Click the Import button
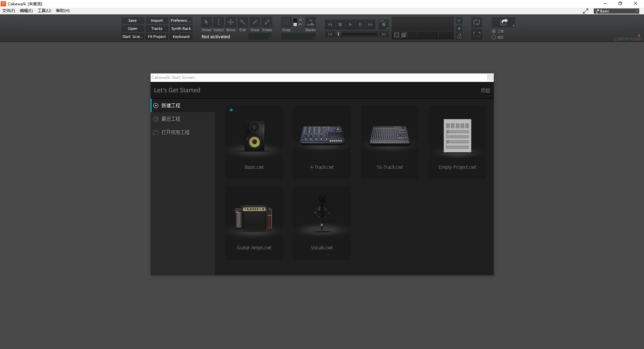The height and width of the screenshot is (349, 644). click(157, 20)
